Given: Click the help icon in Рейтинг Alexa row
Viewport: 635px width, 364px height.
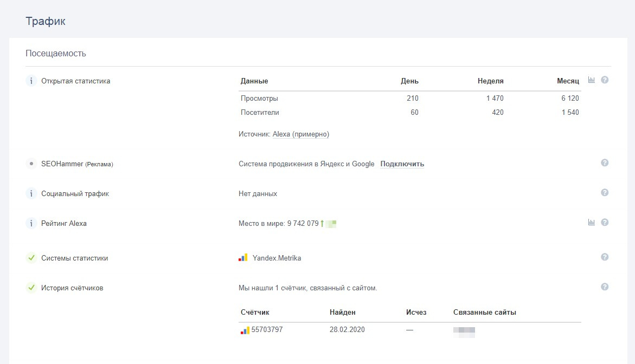Looking at the screenshot, I should pos(605,222).
